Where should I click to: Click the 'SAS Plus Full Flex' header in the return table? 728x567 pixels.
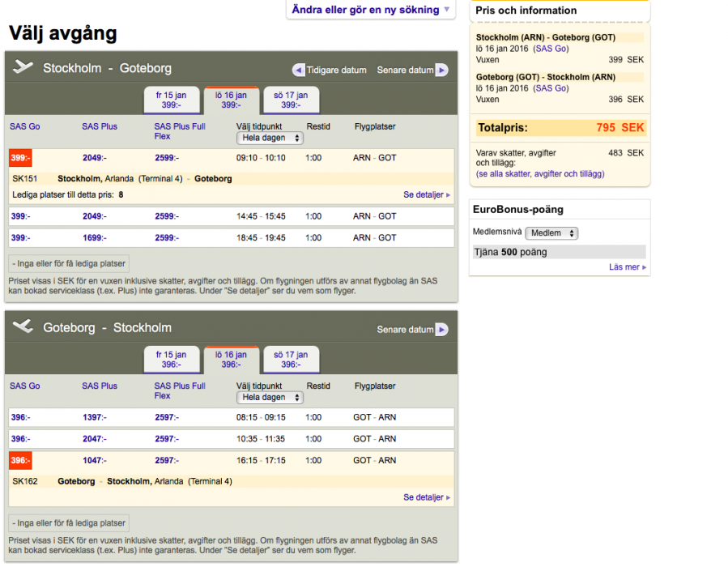click(x=180, y=391)
